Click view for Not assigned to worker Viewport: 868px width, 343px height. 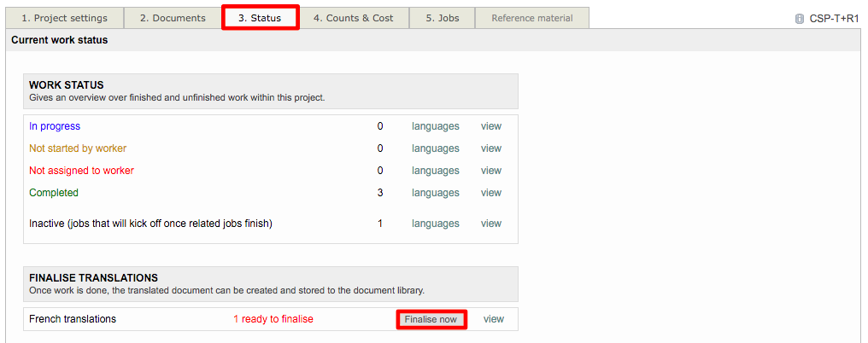tap(490, 171)
